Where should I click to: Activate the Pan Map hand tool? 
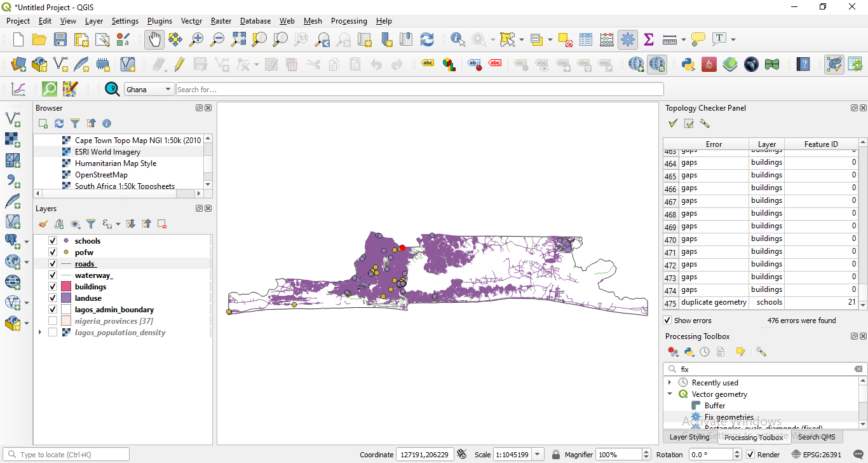pos(154,39)
